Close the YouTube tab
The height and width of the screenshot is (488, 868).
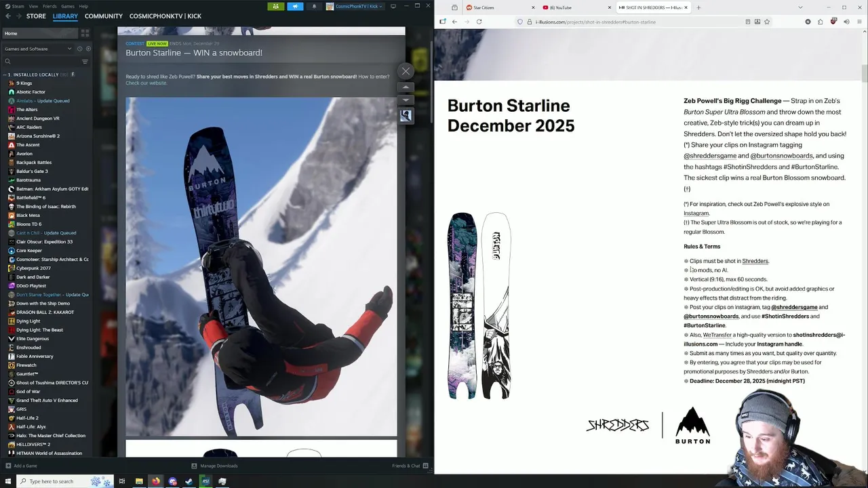(610, 7)
